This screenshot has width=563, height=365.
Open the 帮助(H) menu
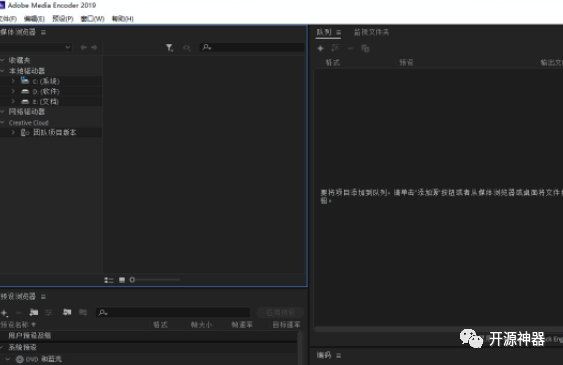(122, 19)
